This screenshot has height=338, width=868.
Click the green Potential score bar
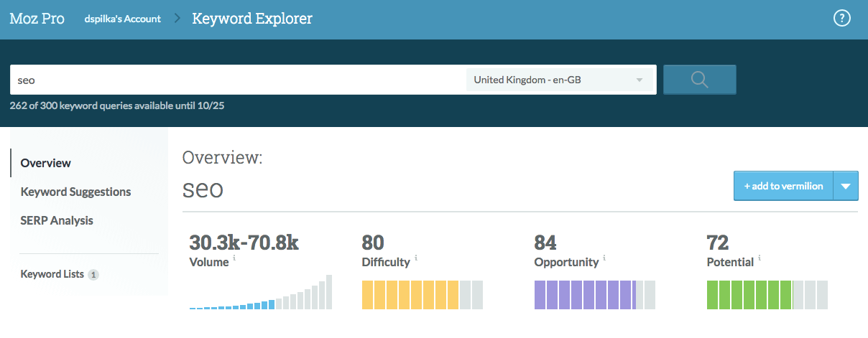[x=767, y=295]
